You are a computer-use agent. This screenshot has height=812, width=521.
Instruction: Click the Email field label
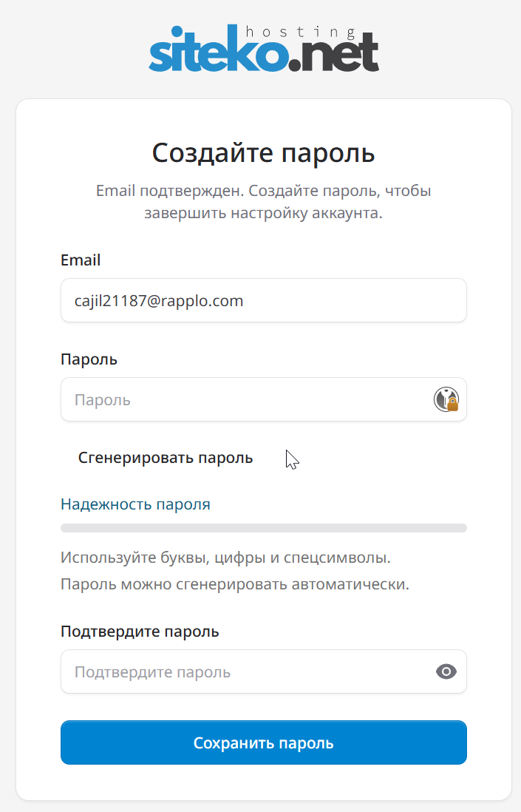click(81, 260)
